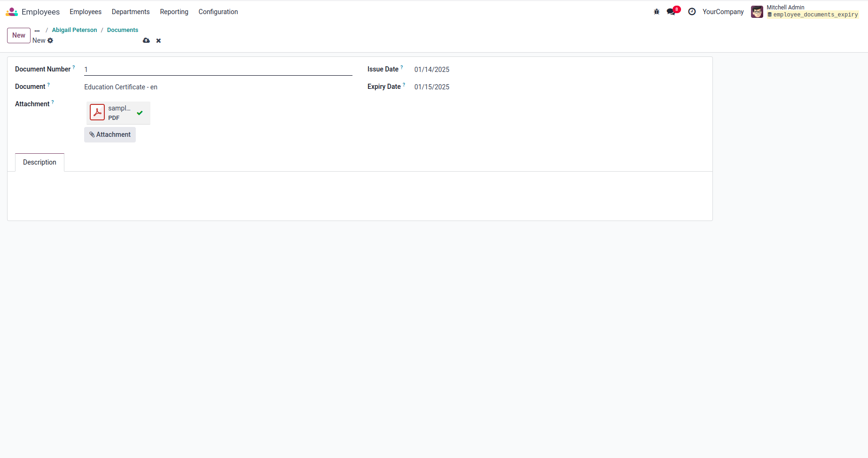868x458 pixels.
Task: Save record with the cloud upload icon
Action: coord(146,40)
